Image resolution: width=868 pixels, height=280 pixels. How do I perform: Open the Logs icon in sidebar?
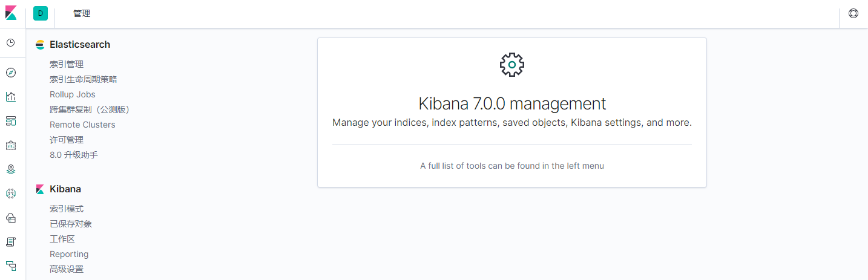pyautogui.click(x=11, y=242)
